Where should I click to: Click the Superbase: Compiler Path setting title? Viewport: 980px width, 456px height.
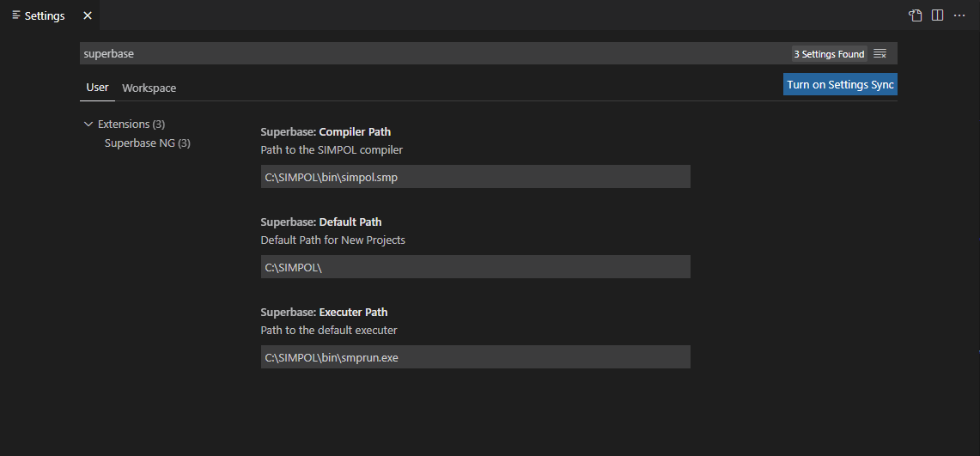(326, 132)
